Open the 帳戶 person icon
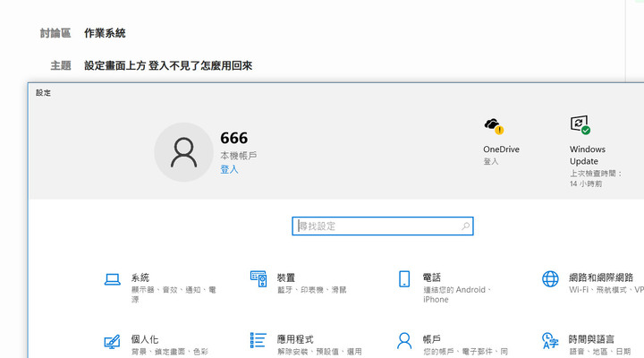 404,340
